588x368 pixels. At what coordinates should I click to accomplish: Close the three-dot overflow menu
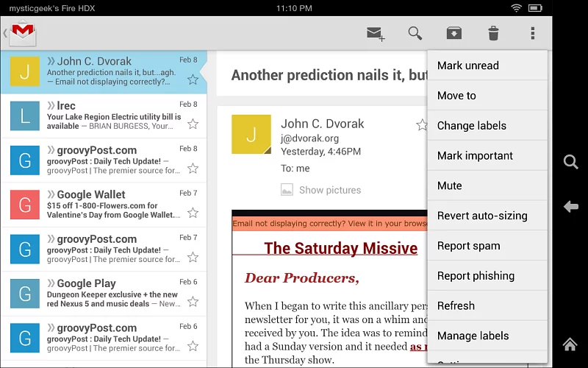coord(532,33)
